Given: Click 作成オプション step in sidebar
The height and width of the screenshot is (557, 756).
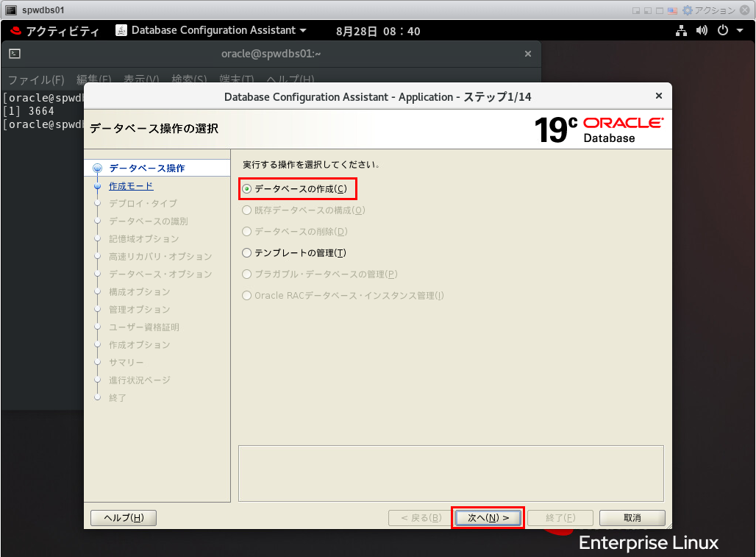Looking at the screenshot, I should 139,345.
